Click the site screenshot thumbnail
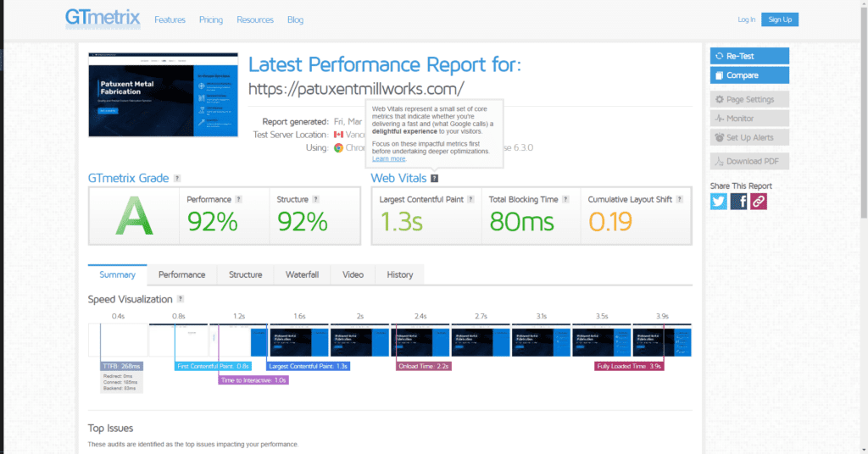868x454 pixels. [164, 95]
